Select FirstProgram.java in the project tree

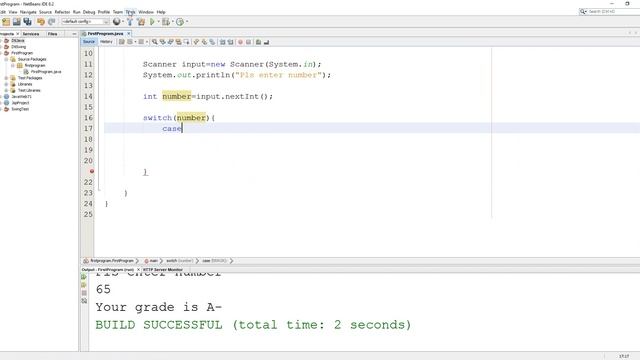coord(46,72)
